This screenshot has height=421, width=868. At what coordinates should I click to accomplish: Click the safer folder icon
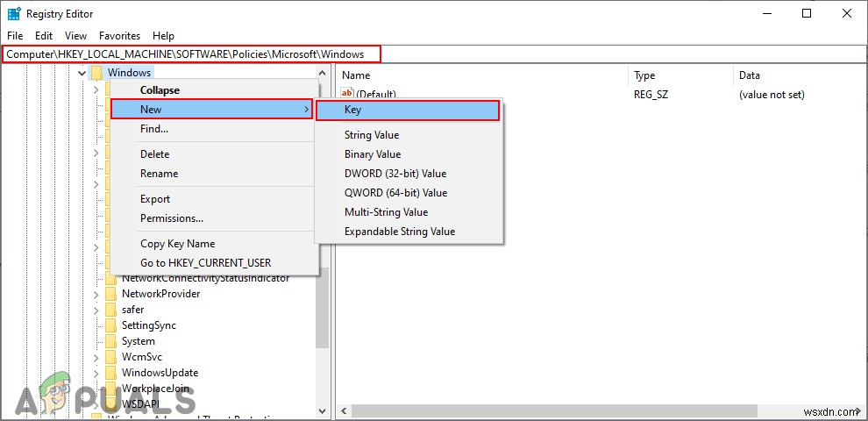110,310
